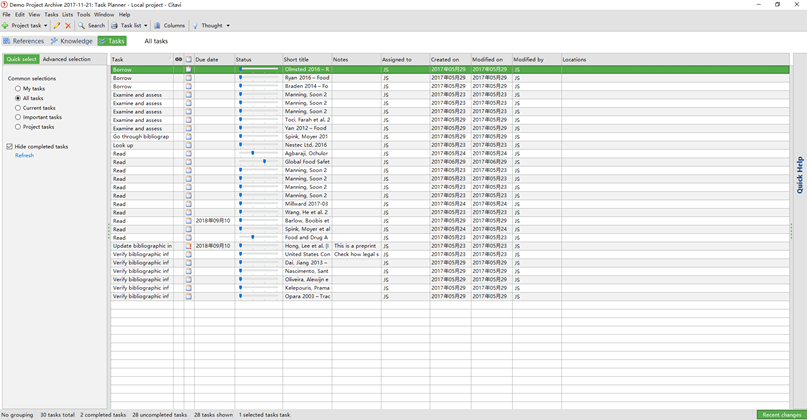This screenshot has width=807, height=420.
Task: Sort by the Task column header
Action: pyautogui.click(x=142, y=59)
